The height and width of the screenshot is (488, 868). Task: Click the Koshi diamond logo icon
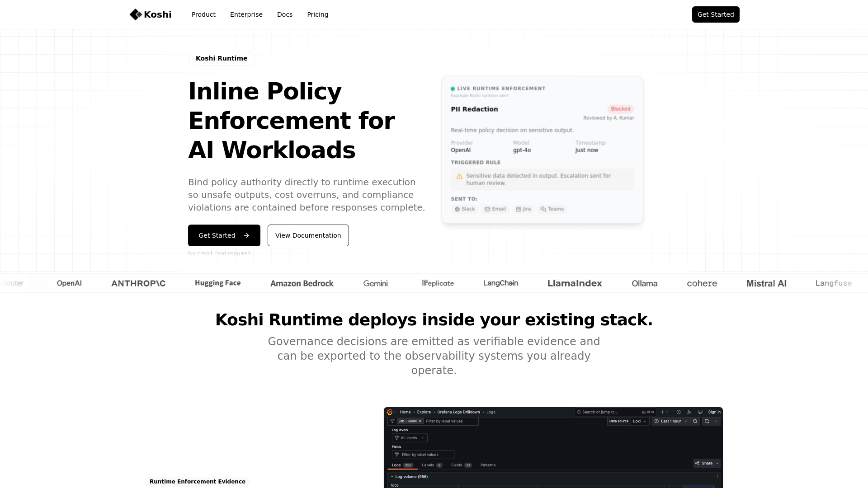136,14
